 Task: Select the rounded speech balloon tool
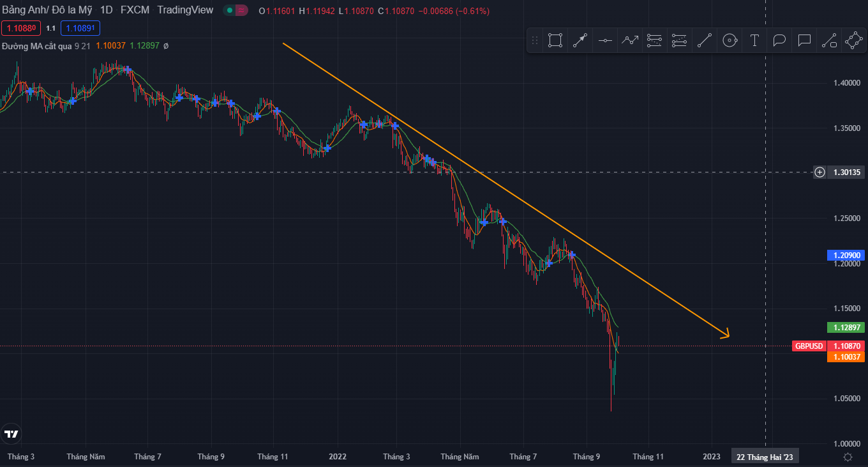coord(779,41)
